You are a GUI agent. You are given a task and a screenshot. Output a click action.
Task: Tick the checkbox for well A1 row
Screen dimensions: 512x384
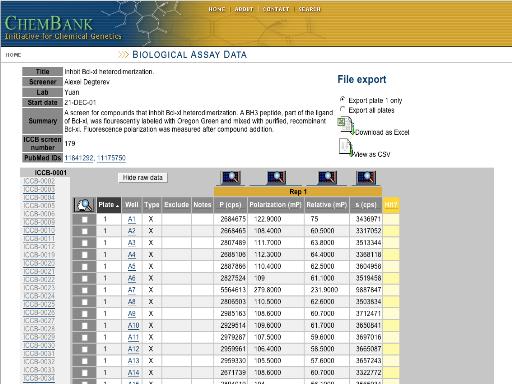[84, 220]
